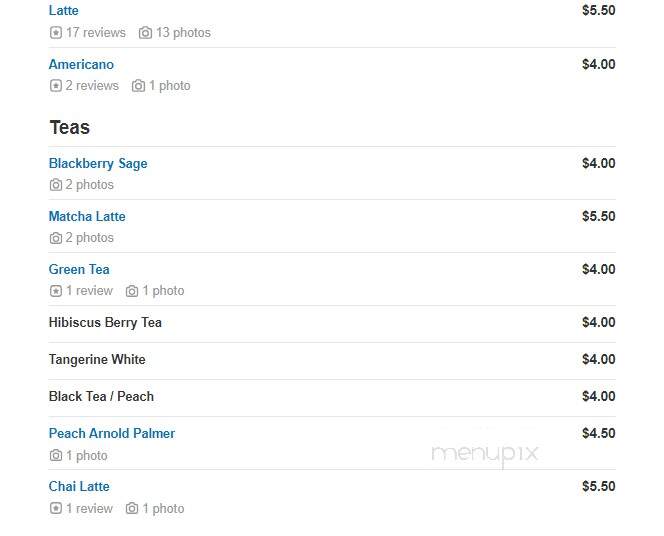Click the camera icon beside Americano's 1 photo
Image resolution: width=664 pixels, height=536 pixels.
pyautogui.click(x=138, y=86)
